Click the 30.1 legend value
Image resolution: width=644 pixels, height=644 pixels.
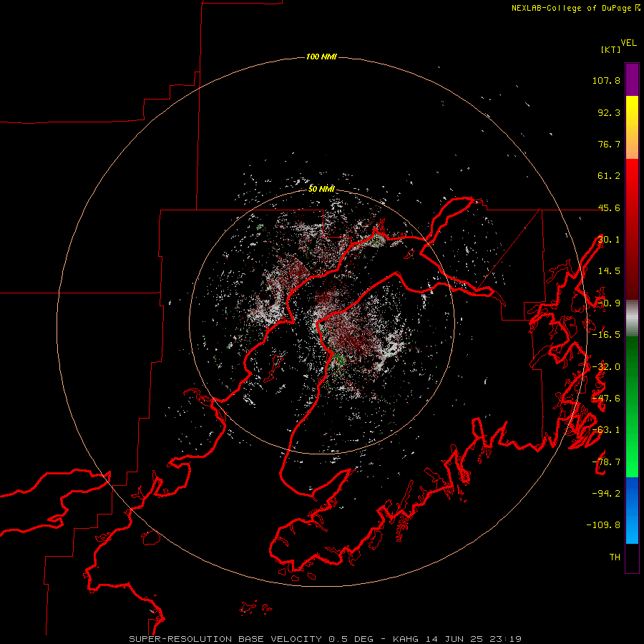tap(609, 240)
